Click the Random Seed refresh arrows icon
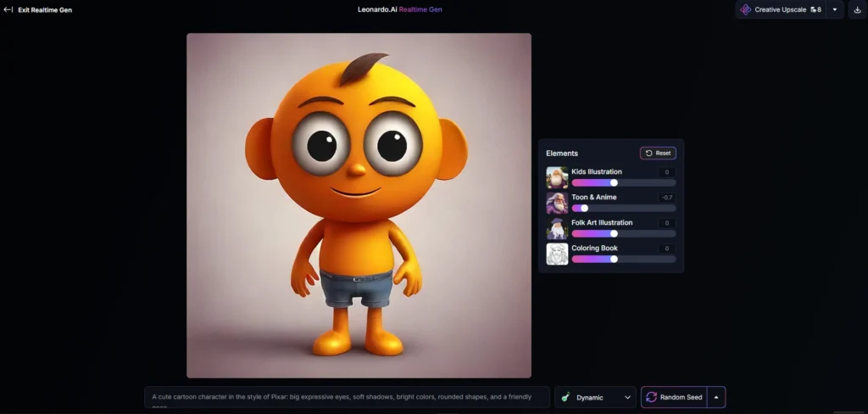 pyautogui.click(x=652, y=397)
